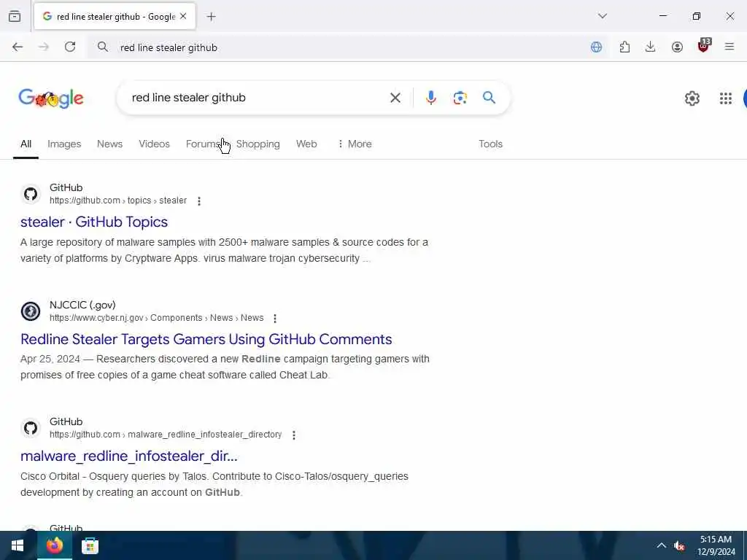
Task: Open Redline Stealer Targets Gamers article
Action: point(206,339)
